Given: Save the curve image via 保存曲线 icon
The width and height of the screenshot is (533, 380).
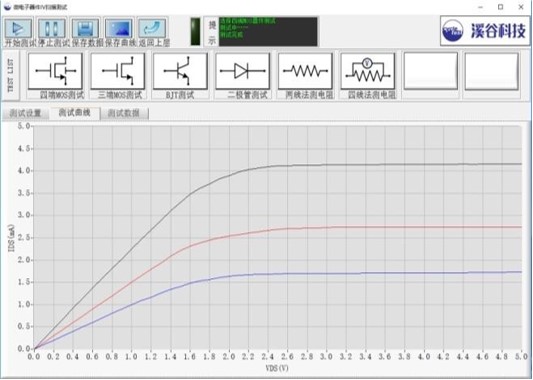Looking at the screenshot, I should [119, 28].
